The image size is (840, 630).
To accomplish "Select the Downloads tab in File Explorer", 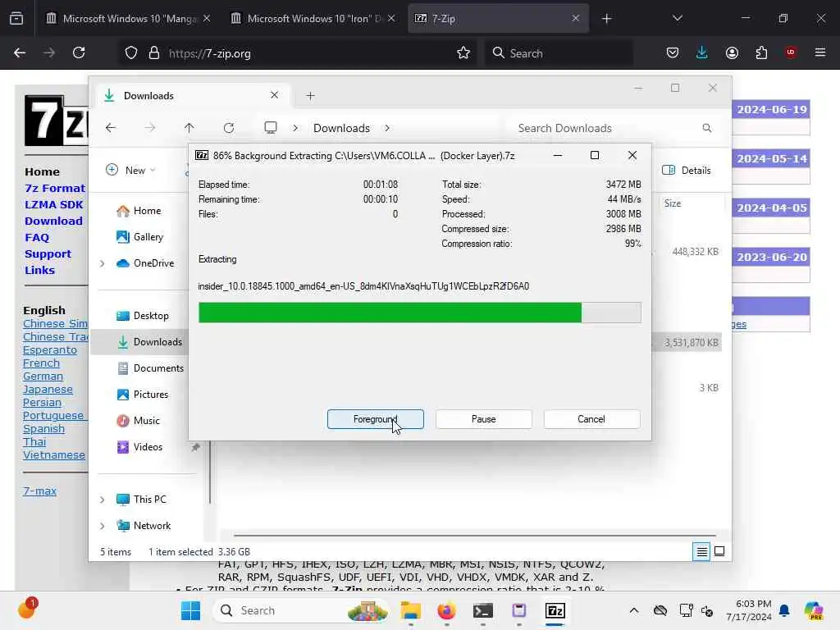I will click(192, 96).
